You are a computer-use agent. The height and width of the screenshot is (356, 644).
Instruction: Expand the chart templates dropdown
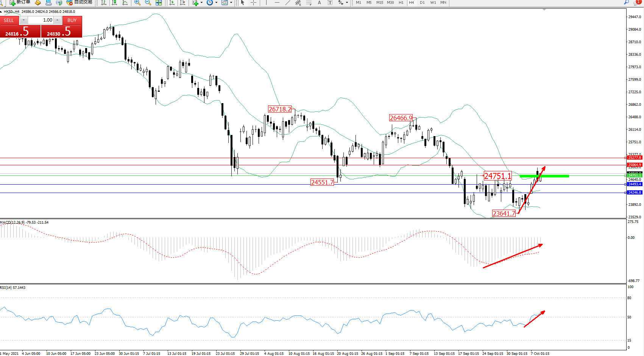pos(231,3)
